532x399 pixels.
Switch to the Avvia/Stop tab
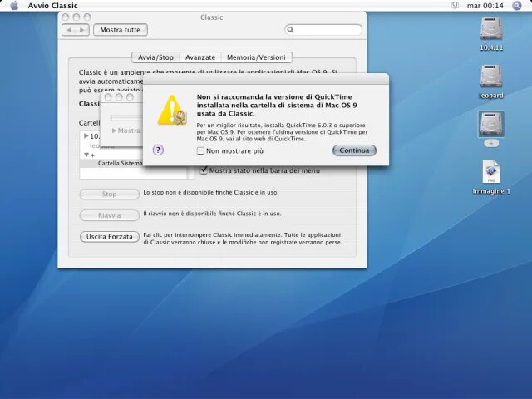pos(155,57)
